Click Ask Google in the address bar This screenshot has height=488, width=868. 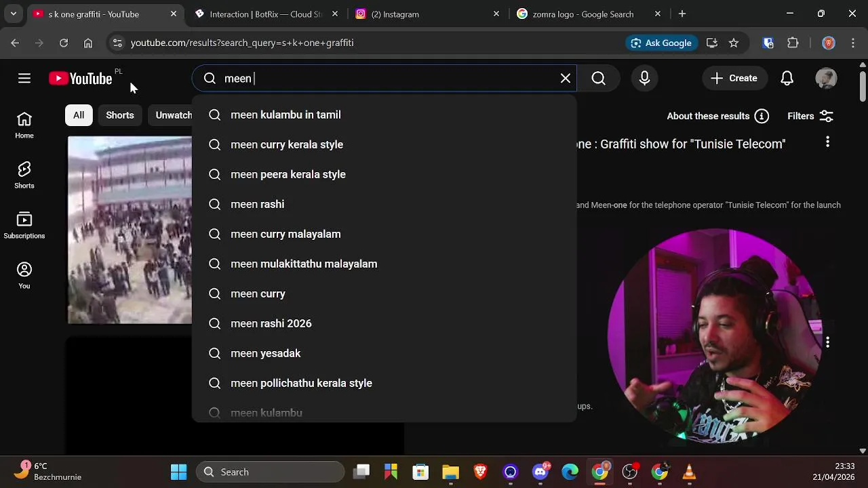[x=660, y=43]
